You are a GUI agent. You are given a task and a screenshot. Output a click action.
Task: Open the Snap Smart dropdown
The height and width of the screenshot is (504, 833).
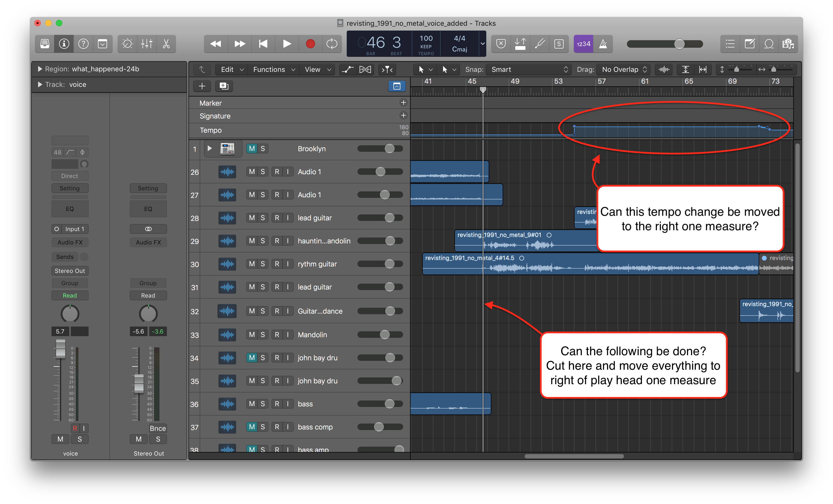[x=528, y=70]
